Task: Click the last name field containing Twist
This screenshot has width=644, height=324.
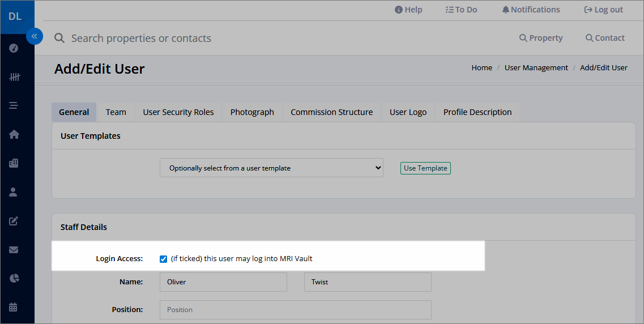Action: click(368, 282)
